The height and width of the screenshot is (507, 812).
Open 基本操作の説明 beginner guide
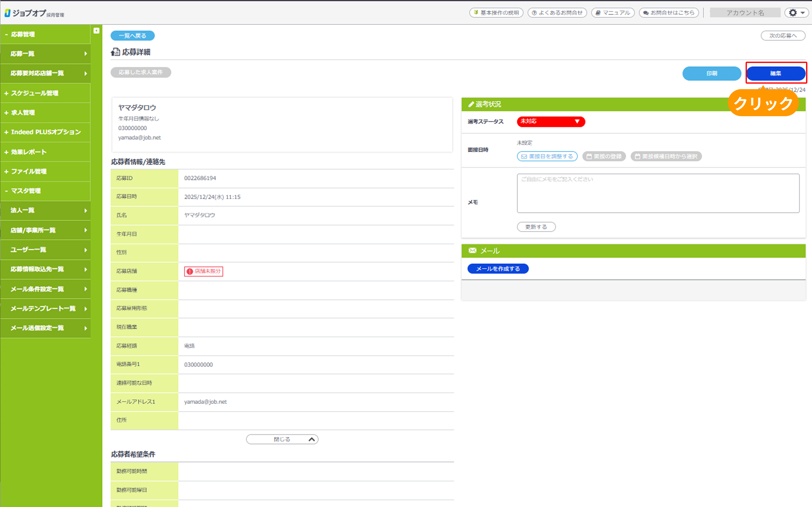(496, 13)
